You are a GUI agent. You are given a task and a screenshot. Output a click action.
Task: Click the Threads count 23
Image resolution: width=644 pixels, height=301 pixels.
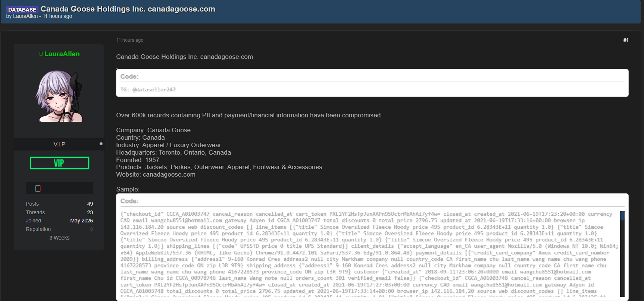click(x=90, y=212)
